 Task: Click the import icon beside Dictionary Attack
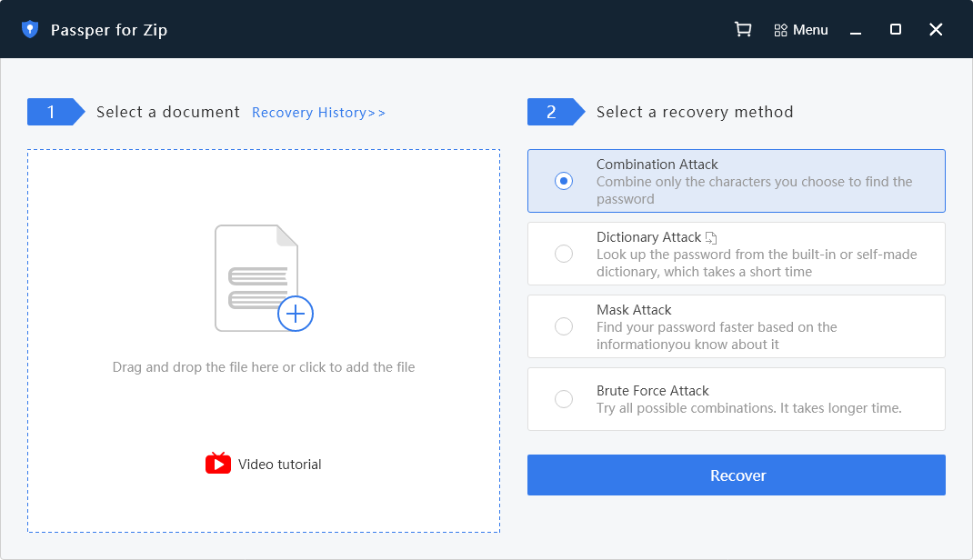click(710, 236)
